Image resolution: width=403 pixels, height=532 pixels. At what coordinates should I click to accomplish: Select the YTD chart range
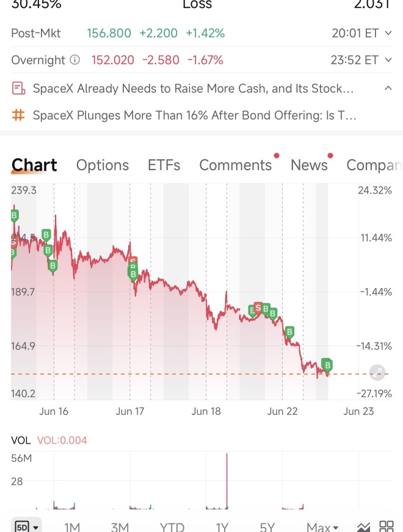(x=172, y=527)
